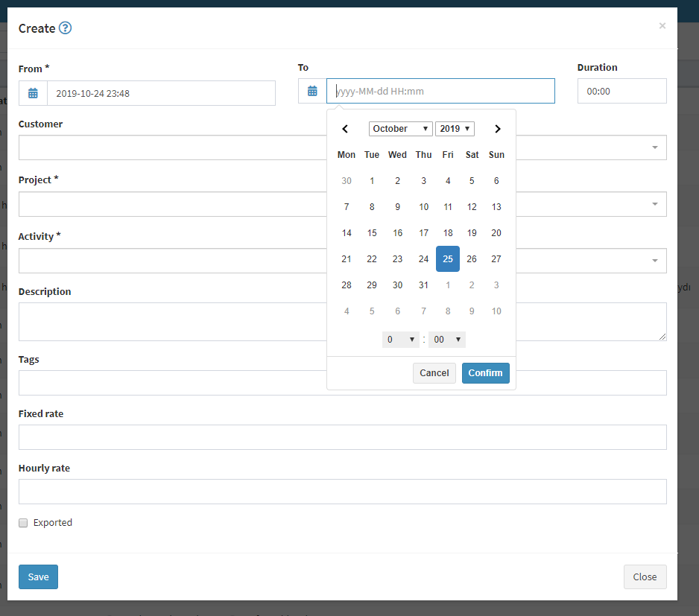Select October 24 in the calendar
The height and width of the screenshot is (616, 699).
coord(423,258)
